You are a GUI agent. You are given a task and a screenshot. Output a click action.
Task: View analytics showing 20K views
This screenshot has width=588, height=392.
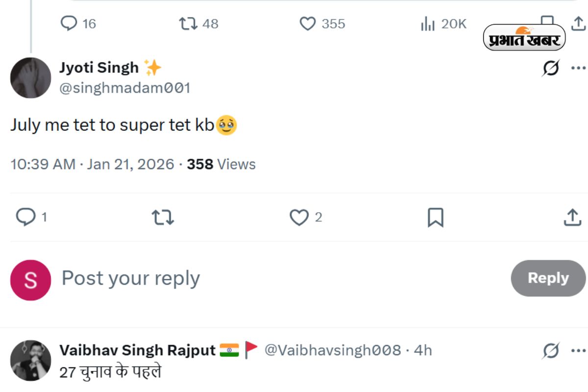[428, 23]
